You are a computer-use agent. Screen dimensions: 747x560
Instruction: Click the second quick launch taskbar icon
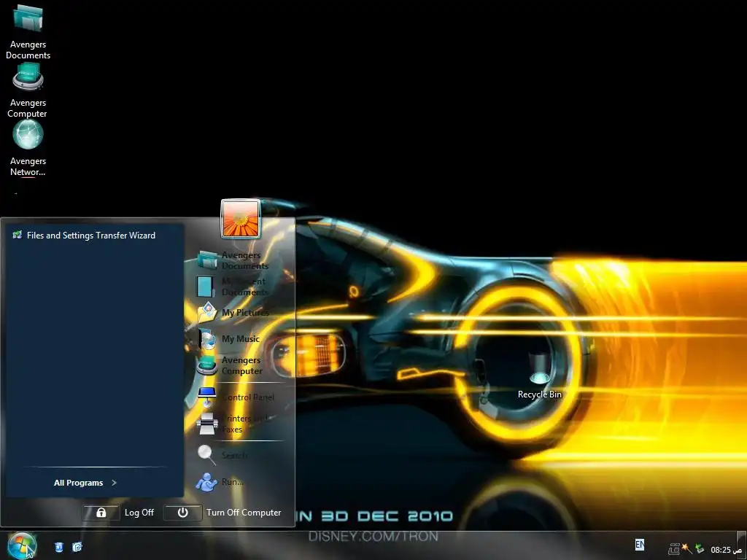tap(77, 547)
